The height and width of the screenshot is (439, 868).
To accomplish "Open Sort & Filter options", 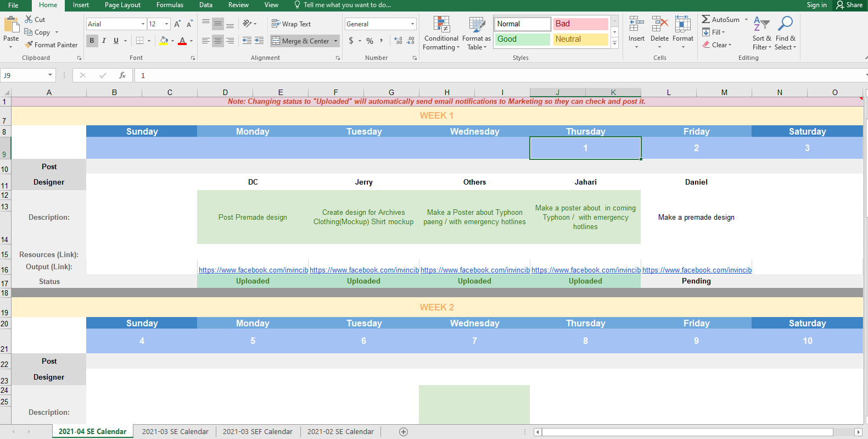I will 761,33.
